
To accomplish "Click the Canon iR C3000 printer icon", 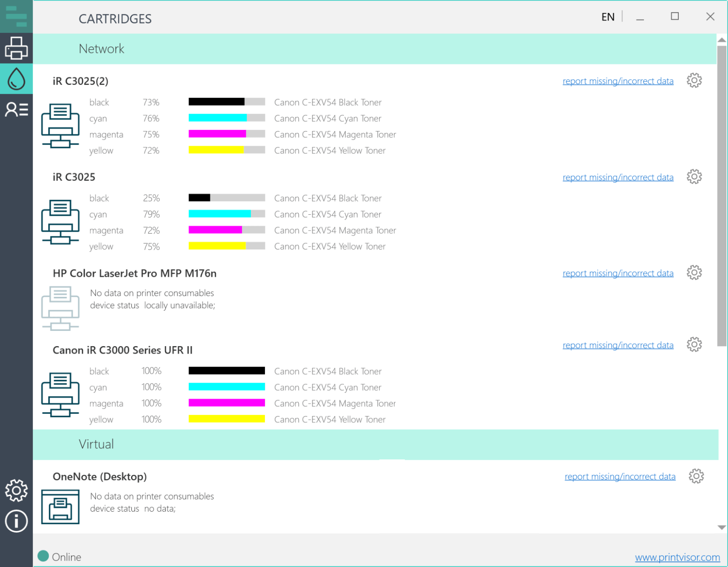I will point(60,395).
